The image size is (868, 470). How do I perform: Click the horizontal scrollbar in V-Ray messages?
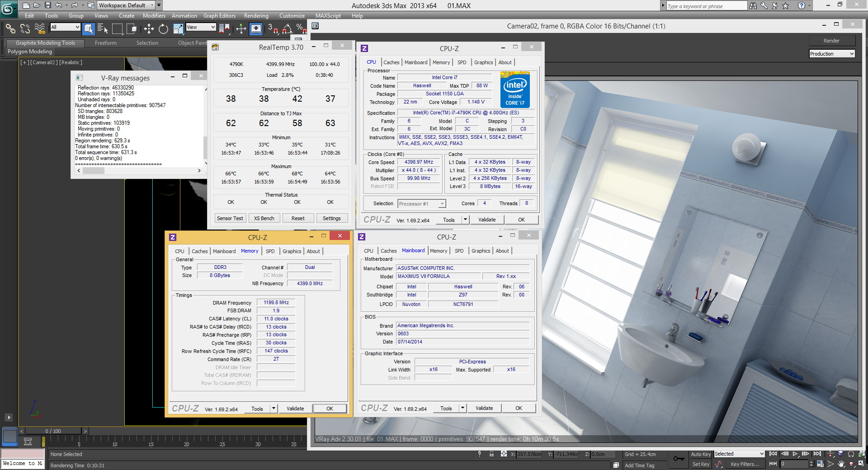click(x=139, y=171)
